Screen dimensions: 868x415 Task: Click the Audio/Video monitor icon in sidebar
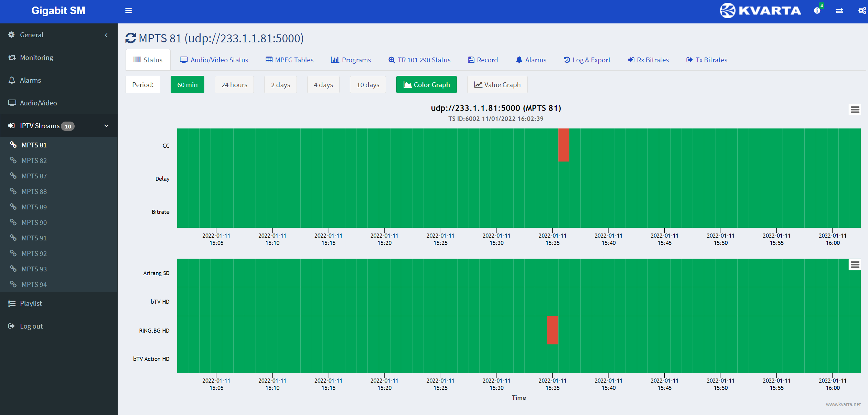[x=12, y=103]
